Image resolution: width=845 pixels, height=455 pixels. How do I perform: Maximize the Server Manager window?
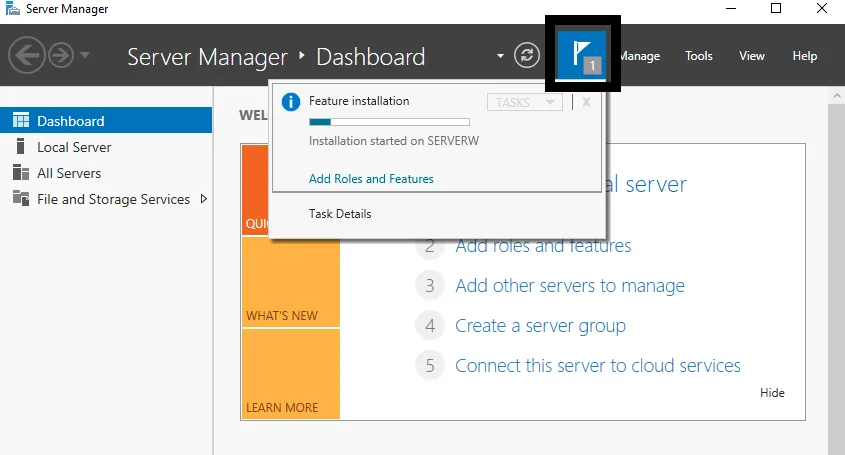point(776,8)
